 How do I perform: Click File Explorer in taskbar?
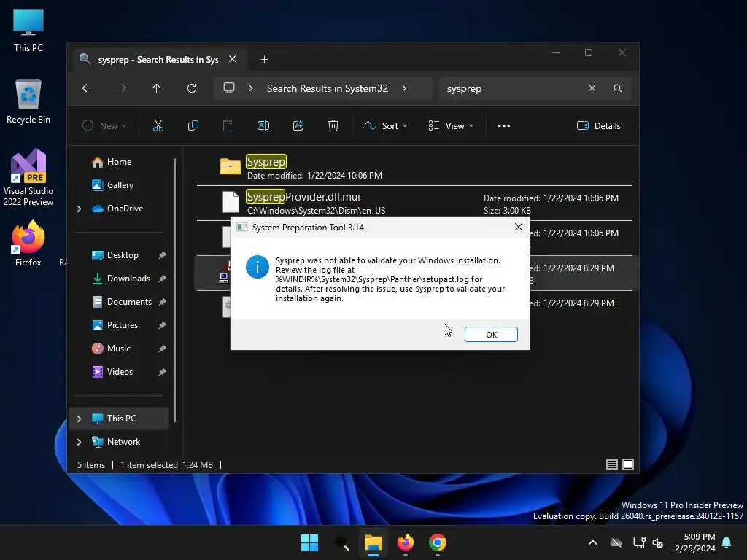[x=373, y=542]
